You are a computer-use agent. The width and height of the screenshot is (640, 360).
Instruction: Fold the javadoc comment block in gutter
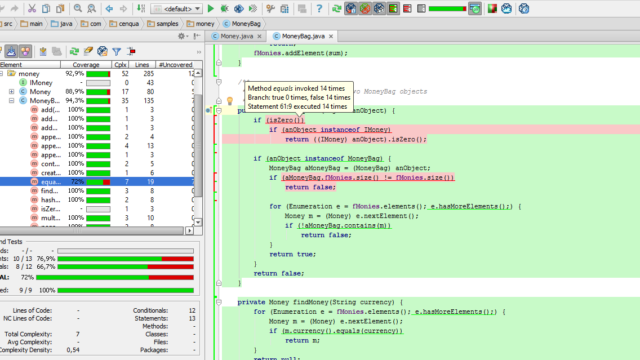click(x=219, y=82)
